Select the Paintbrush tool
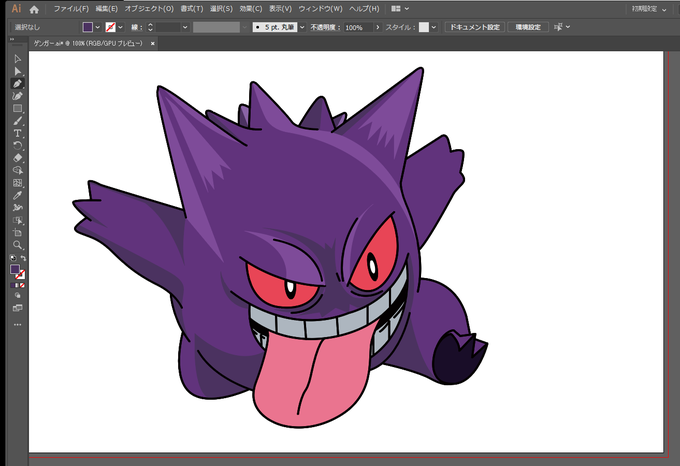Screen dimensions: 680x466 [x=17, y=121]
